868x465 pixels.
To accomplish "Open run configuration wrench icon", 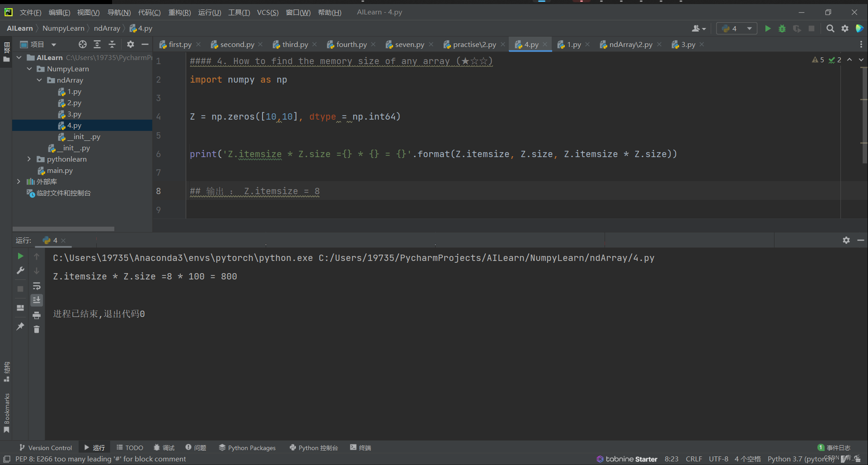I will [x=20, y=270].
